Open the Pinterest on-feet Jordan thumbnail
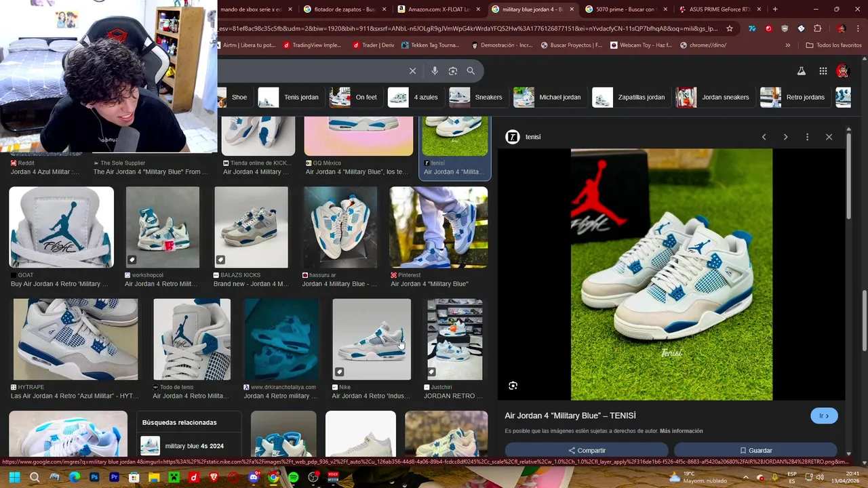 click(x=438, y=227)
